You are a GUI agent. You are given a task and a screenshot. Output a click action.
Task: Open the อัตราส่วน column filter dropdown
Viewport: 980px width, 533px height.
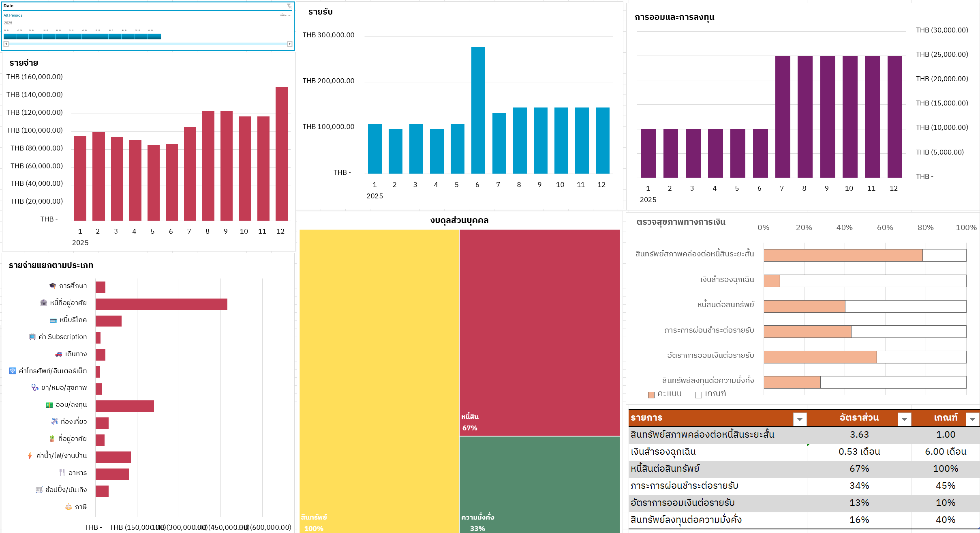point(904,419)
